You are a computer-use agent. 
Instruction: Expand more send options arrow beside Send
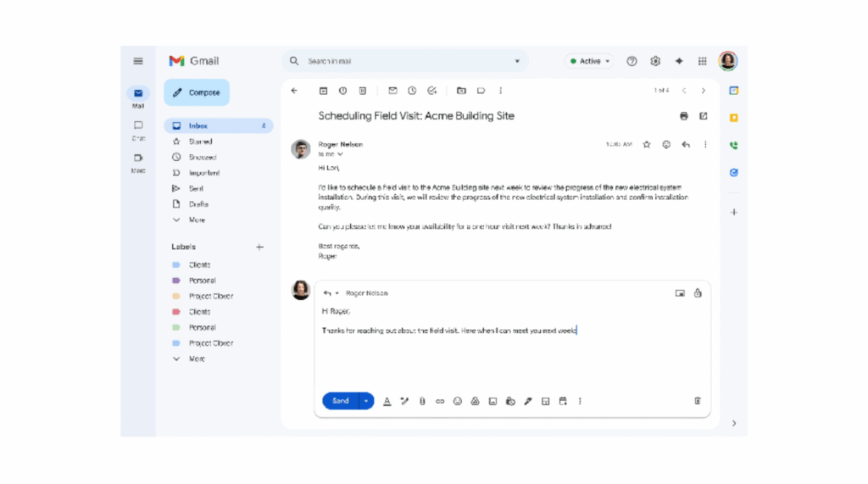pos(366,401)
